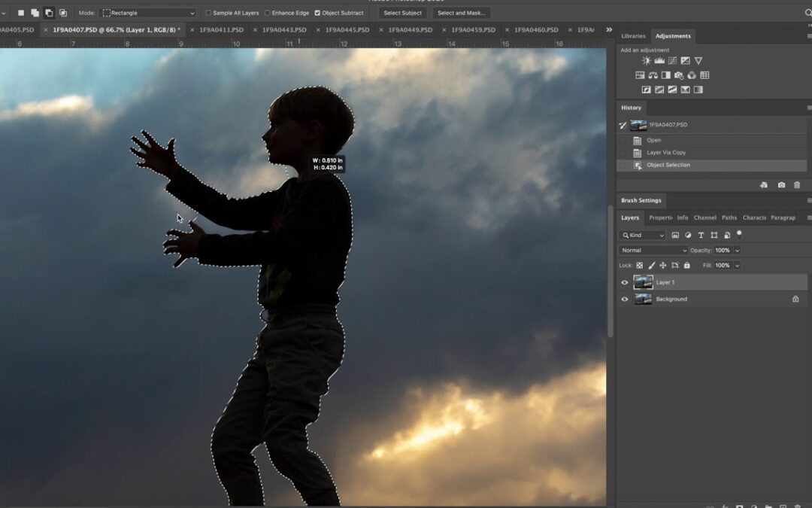
Task: Create new document from current history state
Action: pyautogui.click(x=764, y=185)
